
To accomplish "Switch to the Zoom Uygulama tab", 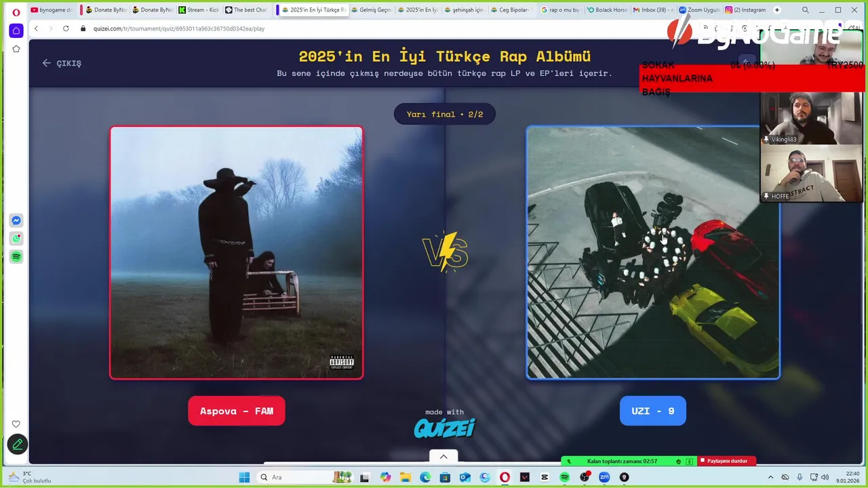I will pos(700,10).
